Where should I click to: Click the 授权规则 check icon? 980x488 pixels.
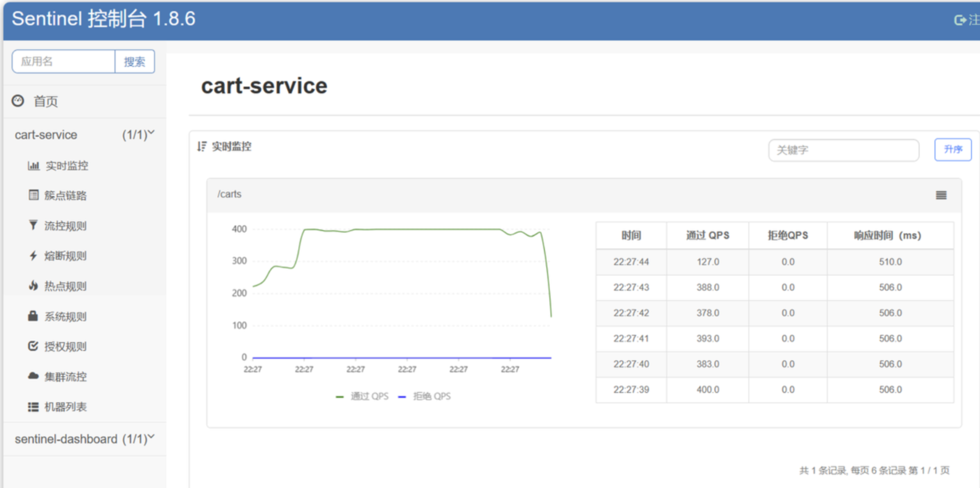pos(33,346)
